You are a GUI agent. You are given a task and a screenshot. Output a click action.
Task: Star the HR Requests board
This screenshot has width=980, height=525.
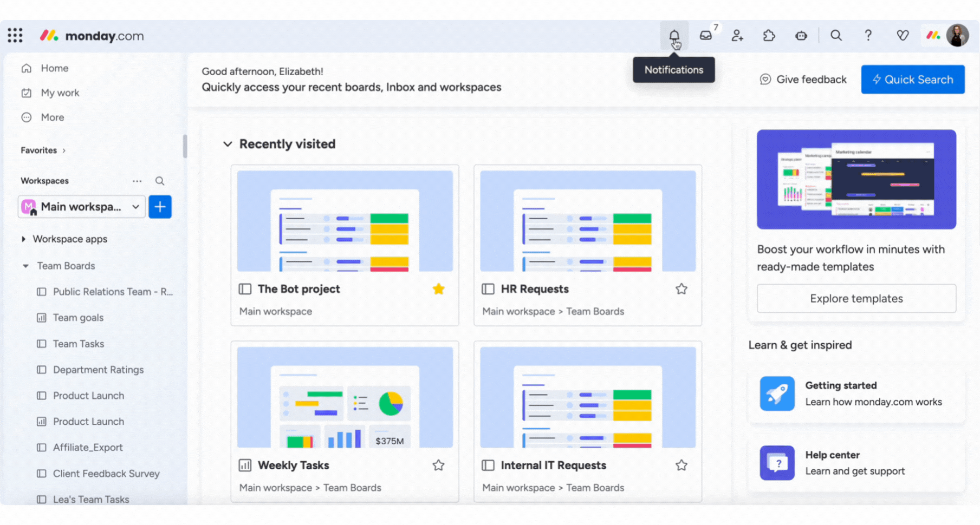[x=681, y=289]
